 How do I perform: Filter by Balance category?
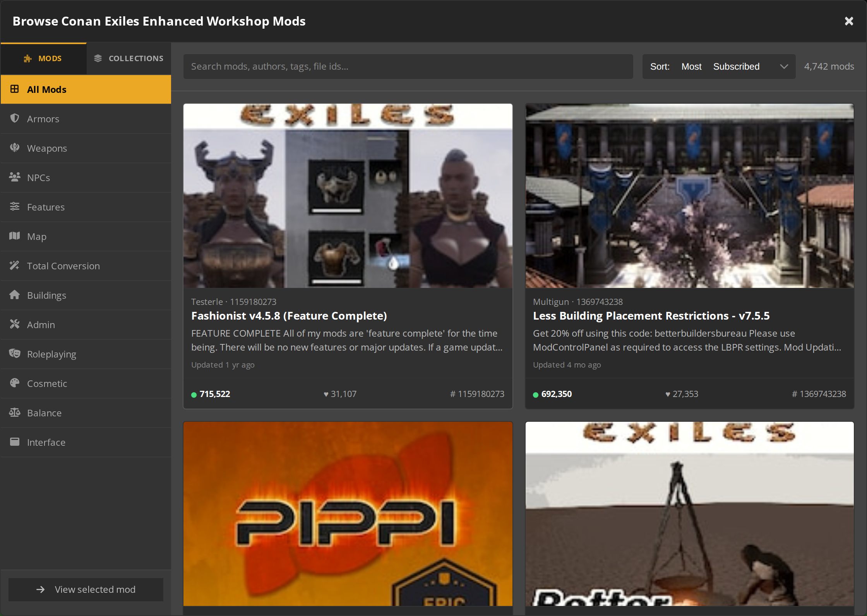[x=86, y=413]
